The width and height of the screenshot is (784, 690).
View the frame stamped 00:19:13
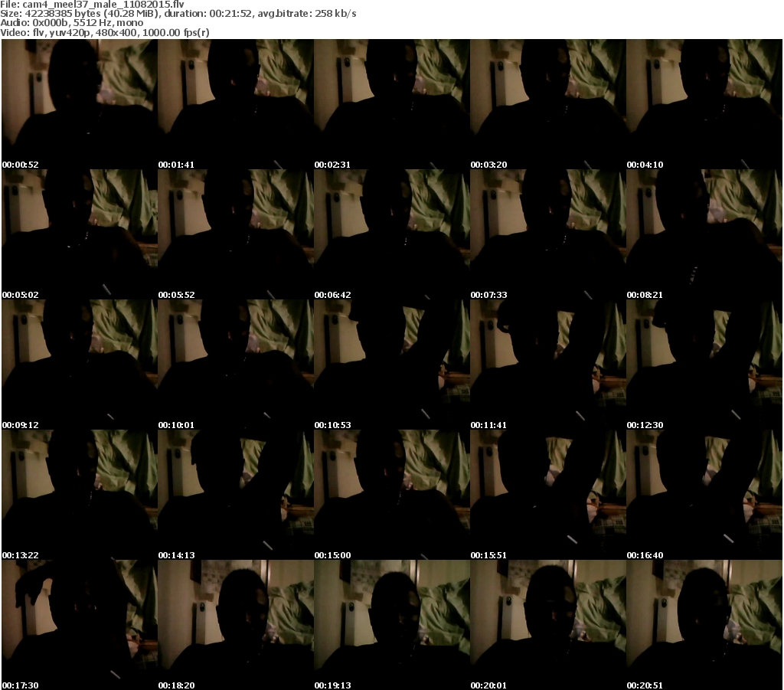click(x=391, y=625)
